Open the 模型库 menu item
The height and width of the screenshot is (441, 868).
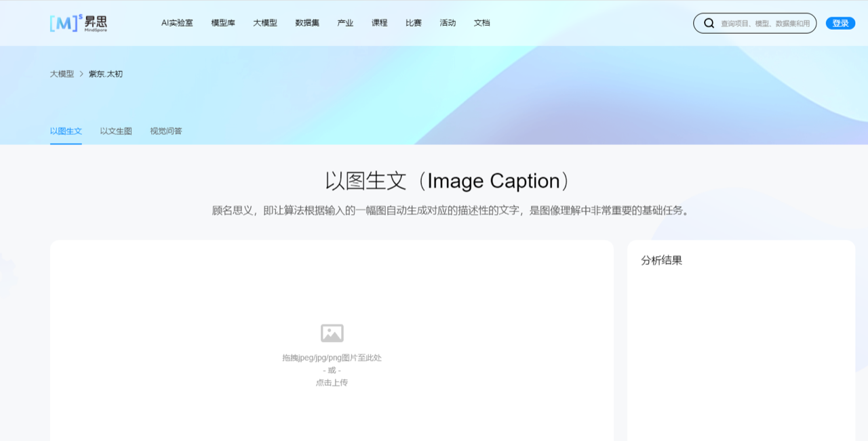point(223,23)
